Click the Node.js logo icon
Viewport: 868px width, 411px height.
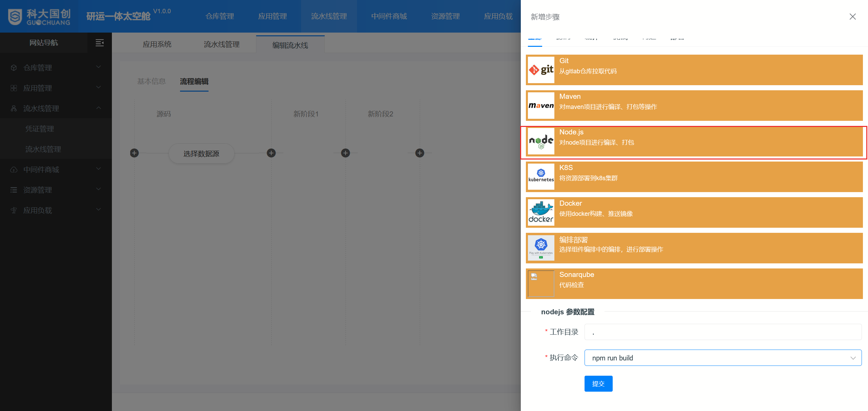pos(541,141)
